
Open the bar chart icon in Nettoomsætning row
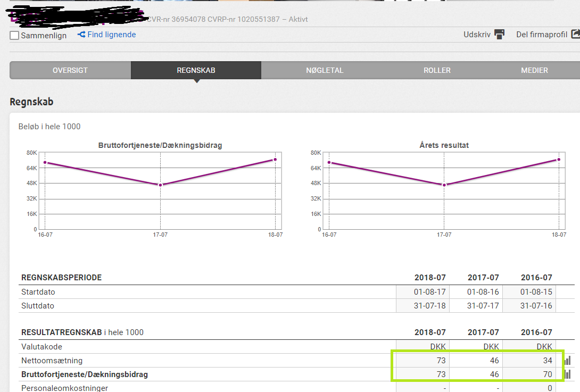567,361
